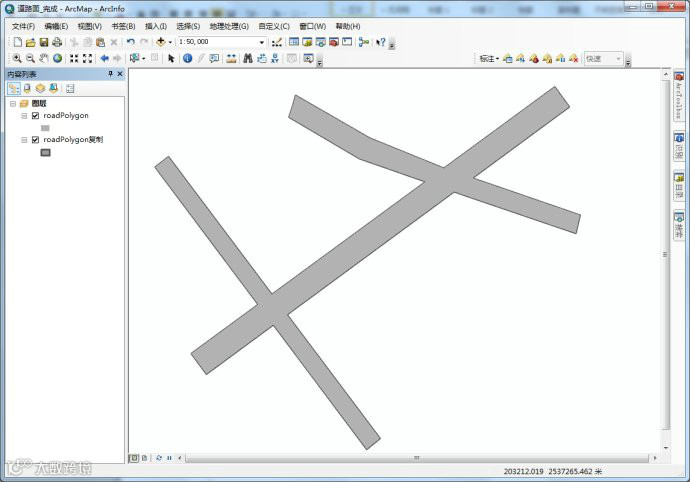Open table of contents Options icon

70,88
